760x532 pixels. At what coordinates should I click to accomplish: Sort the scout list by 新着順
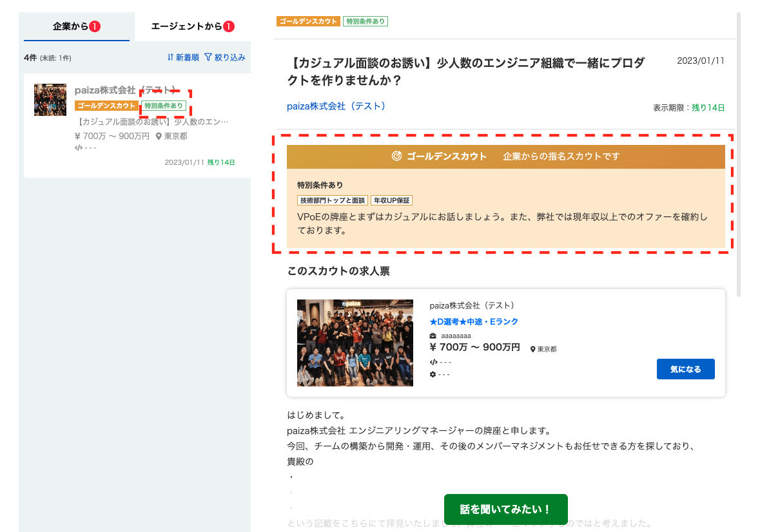182,57
